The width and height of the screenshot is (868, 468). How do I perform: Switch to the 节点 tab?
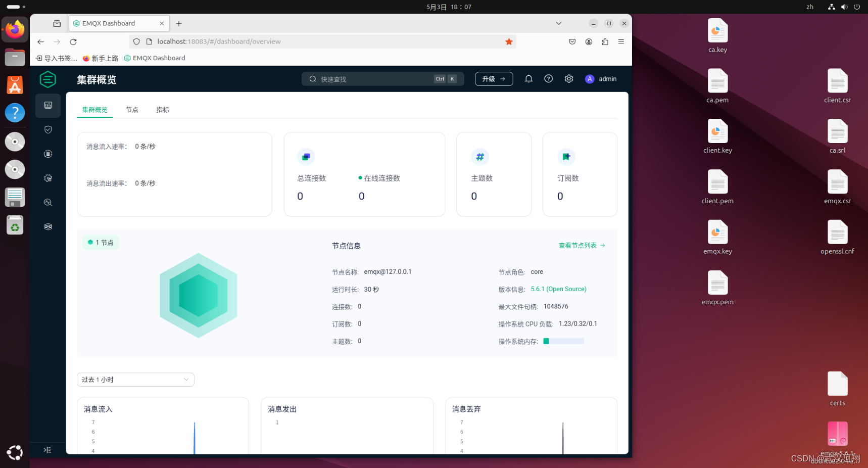tap(132, 110)
